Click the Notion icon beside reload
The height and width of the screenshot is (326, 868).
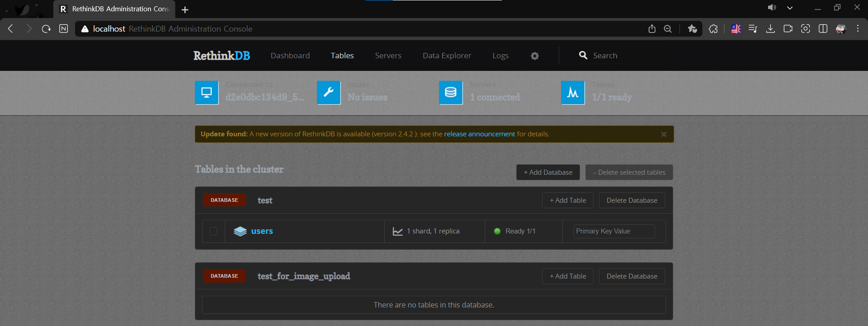pyautogui.click(x=64, y=28)
